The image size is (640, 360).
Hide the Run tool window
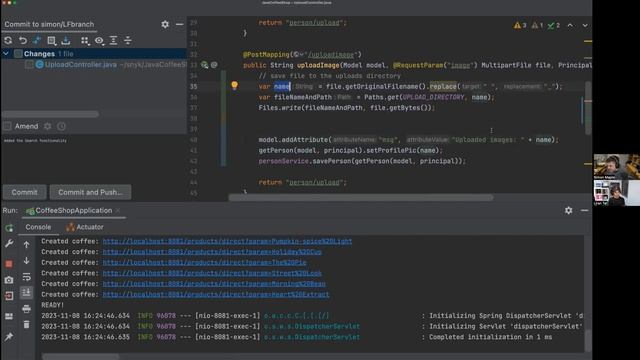click(x=584, y=211)
